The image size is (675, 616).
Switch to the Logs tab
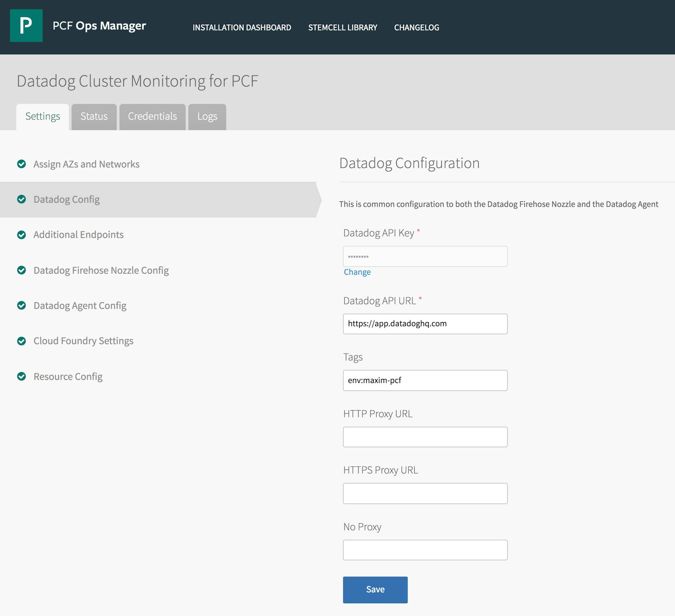click(207, 117)
